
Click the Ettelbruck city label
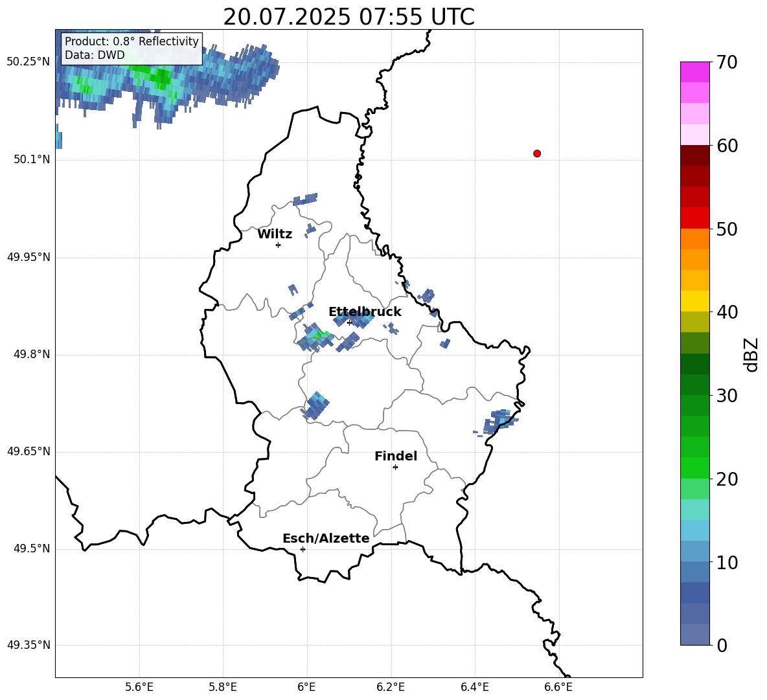[x=365, y=312]
